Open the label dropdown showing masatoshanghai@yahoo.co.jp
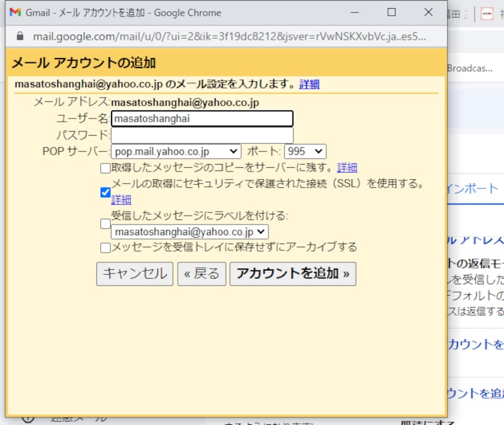 pos(190,232)
